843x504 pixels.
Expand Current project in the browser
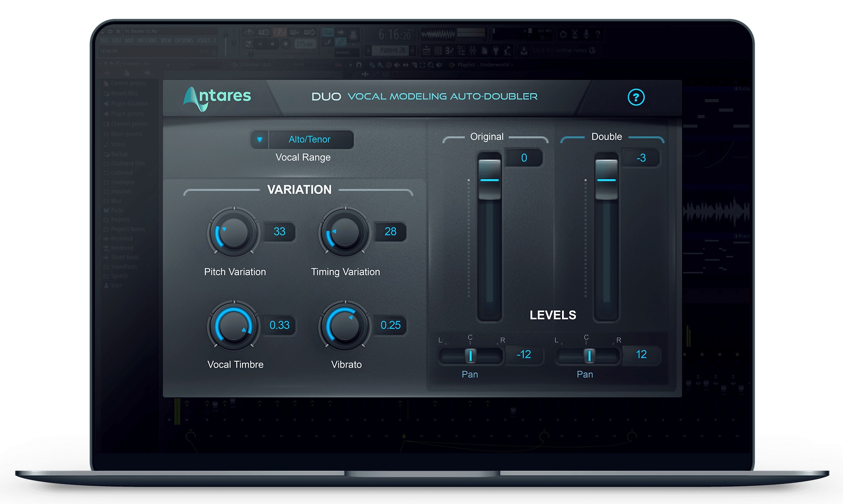pyautogui.click(x=125, y=83)
